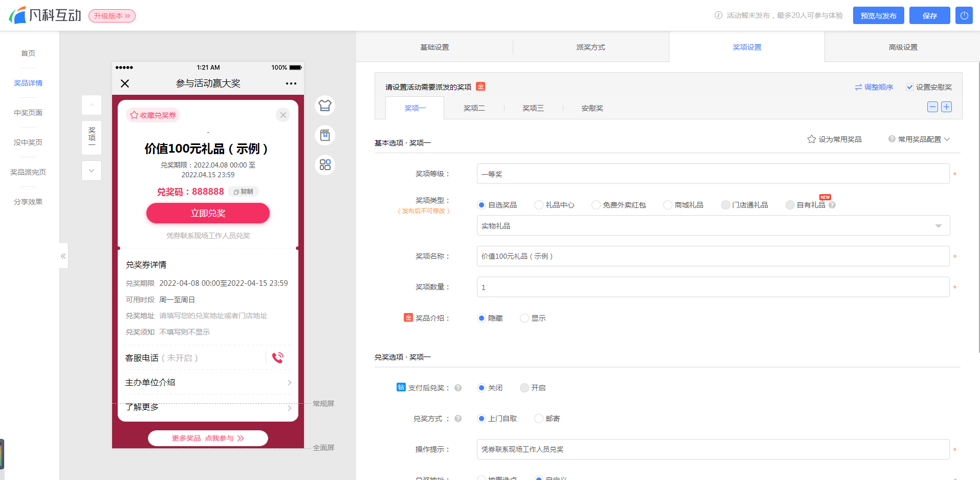Open the 实物礼品 dropdown
This screenshot has height=480, width=980.
pos(713,225)
